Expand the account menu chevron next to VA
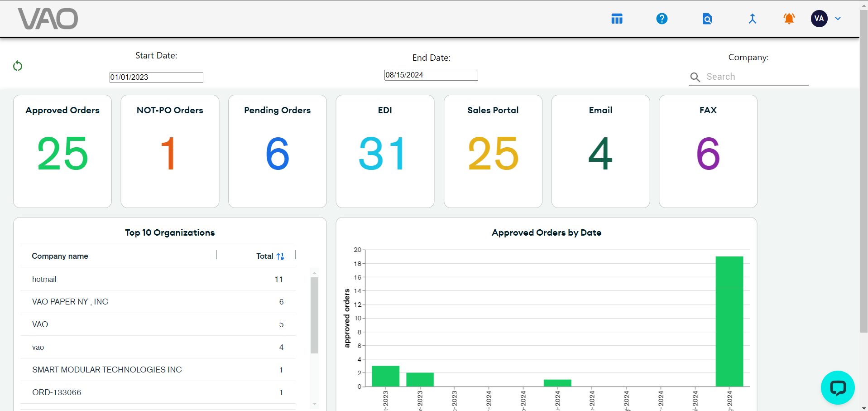Image resolution: width=868 pixels, height=411 pixels. tap(838, 19)
